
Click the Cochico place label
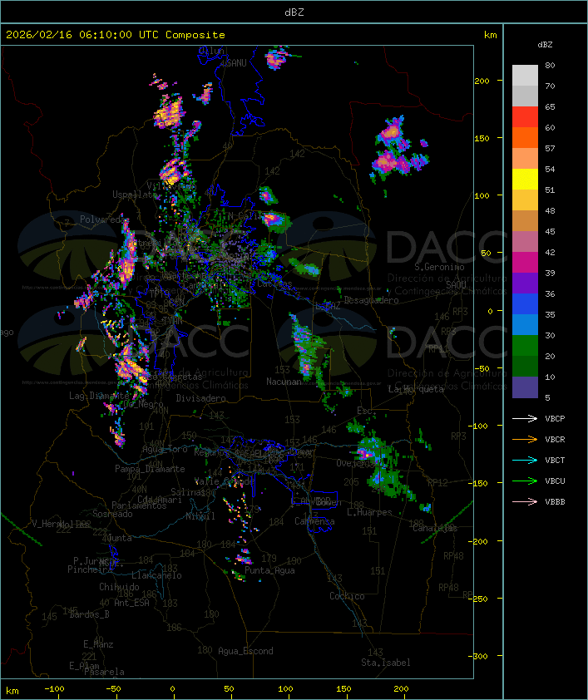coord(347,596)
